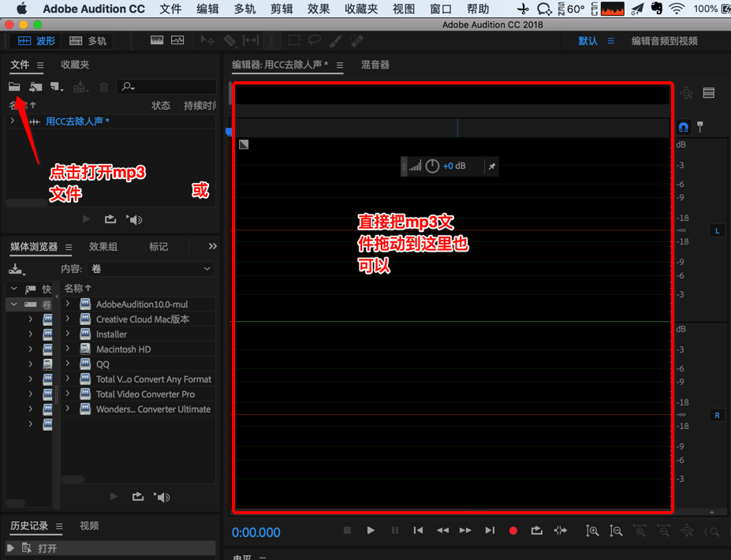This screenshot has height=560, width=731.
Task: Click the list view icon top-right of editor
Action: point(709,93)
